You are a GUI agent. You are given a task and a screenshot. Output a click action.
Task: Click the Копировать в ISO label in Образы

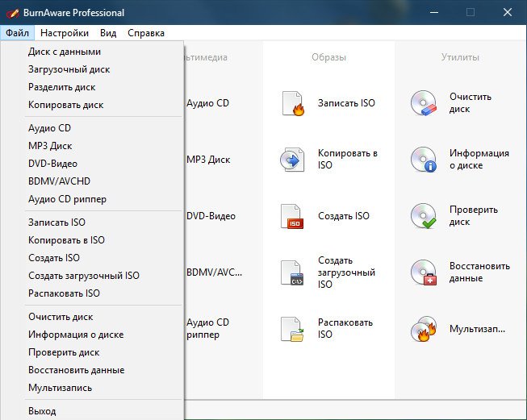(348, 159)
